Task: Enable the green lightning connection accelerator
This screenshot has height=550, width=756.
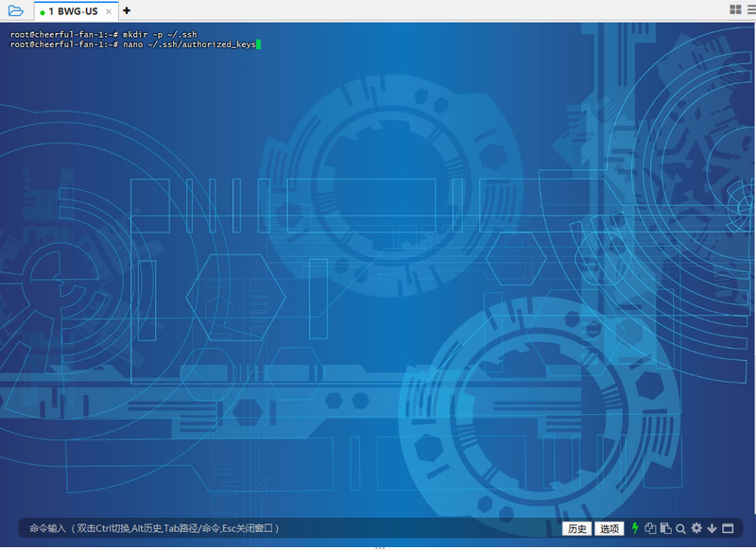Action: [635, 528]
